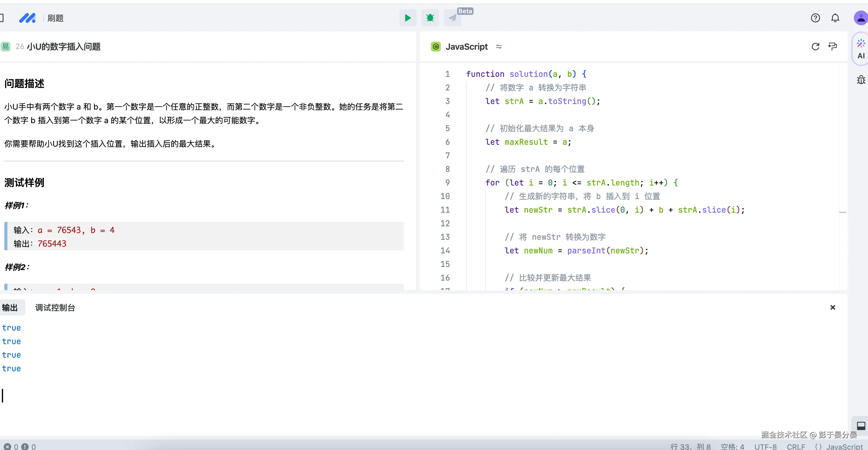
Task: Click editor scrollbar marker on right edge
Action: (842, 212)
